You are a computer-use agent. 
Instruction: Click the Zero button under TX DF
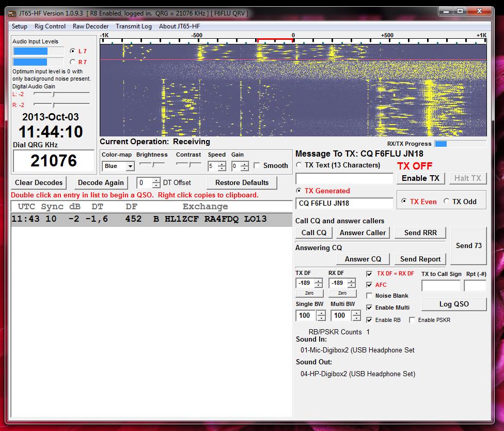coord(309,293)
